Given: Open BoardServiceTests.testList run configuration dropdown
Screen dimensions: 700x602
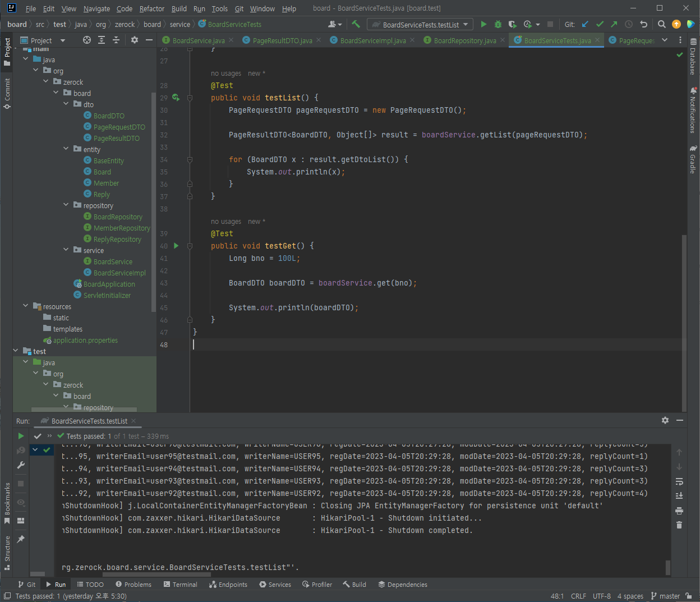Looking at the screenshot, I should (420, 24).
